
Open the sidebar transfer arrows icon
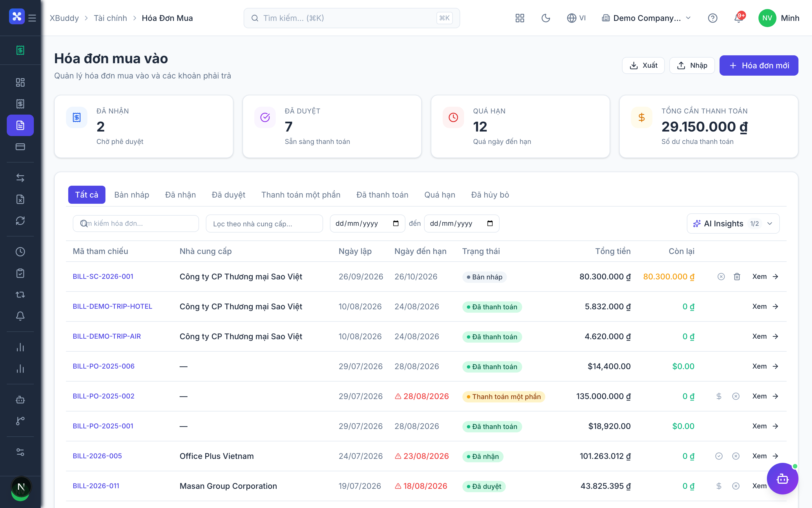20,178
